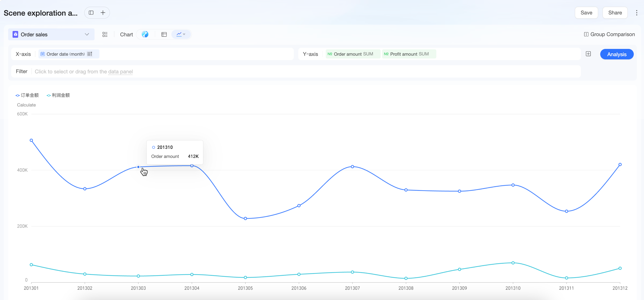Click the 201310 profit amount data point

coord(513,263)
